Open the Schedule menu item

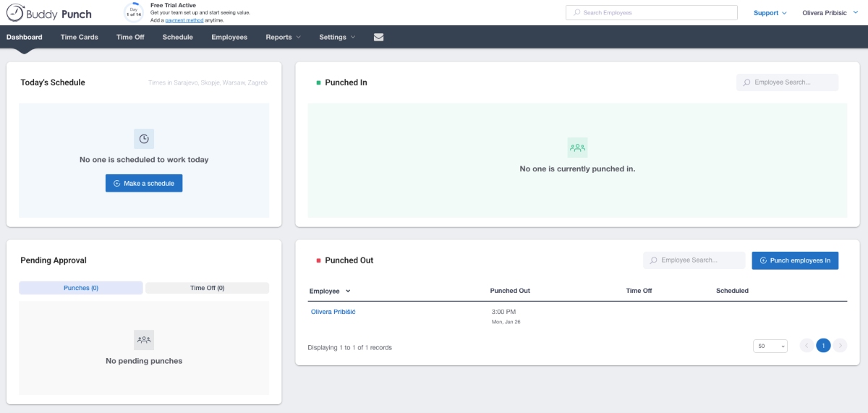click(177, 38)
